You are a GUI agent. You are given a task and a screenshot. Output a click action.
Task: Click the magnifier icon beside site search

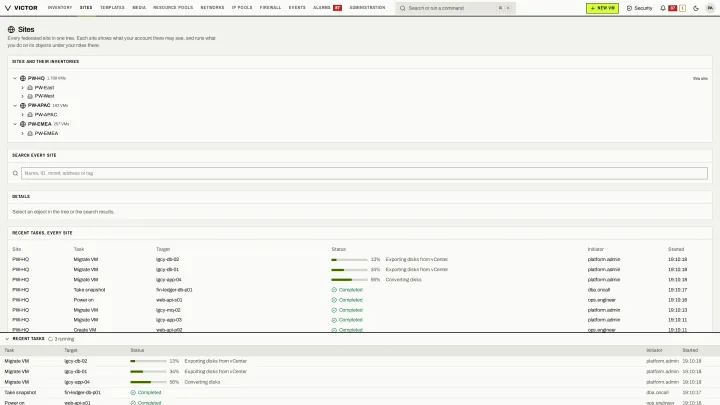[x=16, y=174]
